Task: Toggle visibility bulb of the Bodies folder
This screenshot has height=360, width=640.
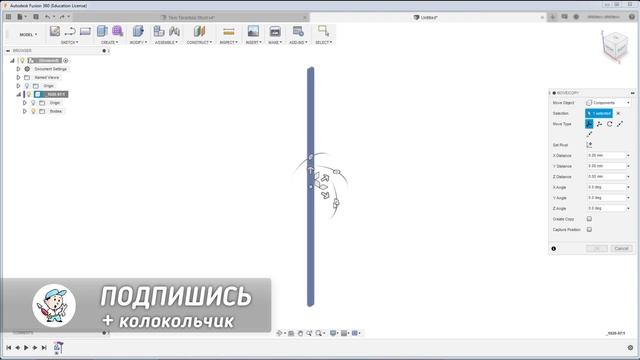Action: 33,111
